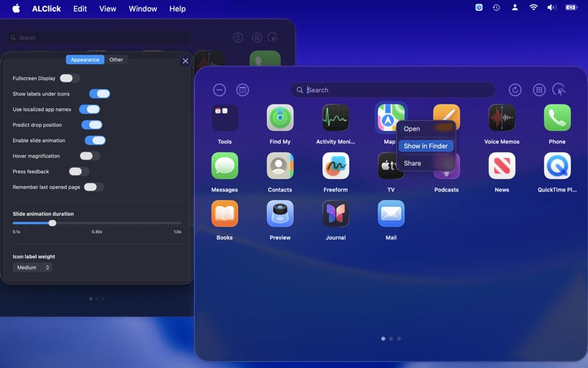
Task: Click the user account menu bar icon
Action: [x=515, y=7]
